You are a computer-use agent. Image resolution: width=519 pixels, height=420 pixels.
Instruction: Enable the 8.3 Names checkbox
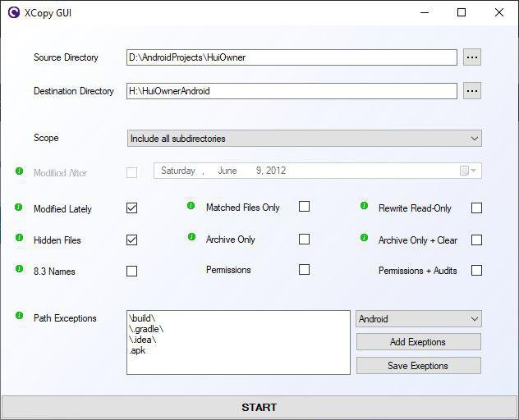click(131, 272)
